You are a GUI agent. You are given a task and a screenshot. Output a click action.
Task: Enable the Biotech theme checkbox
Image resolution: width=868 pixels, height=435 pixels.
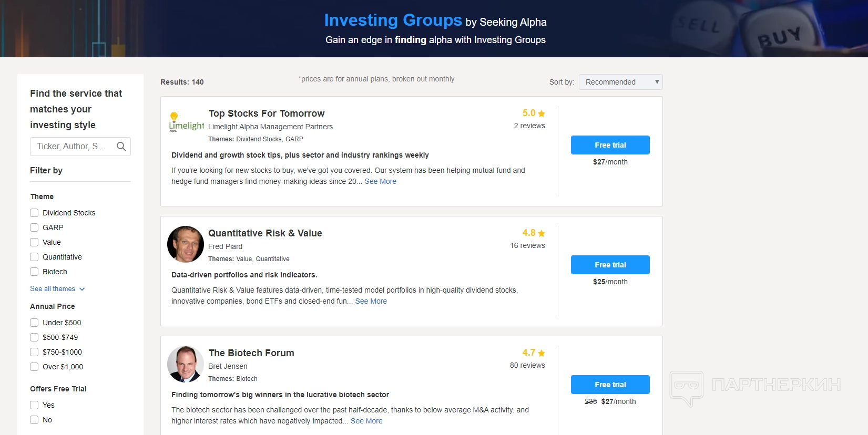coord(34,272)
